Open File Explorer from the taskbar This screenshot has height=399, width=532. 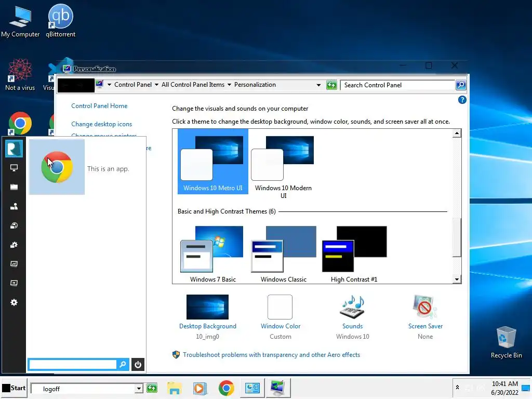[x=175, y=388]
